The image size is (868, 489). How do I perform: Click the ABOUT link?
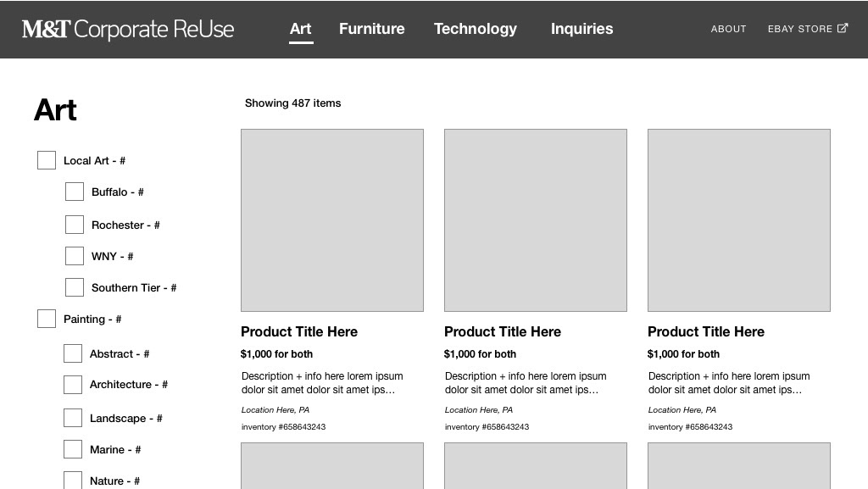point(728,29)
